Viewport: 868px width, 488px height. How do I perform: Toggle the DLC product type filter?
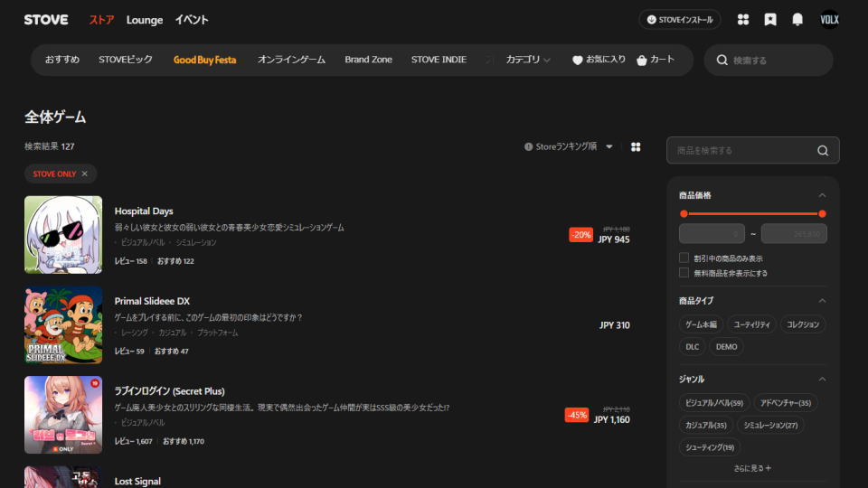(x=692, y=347)
